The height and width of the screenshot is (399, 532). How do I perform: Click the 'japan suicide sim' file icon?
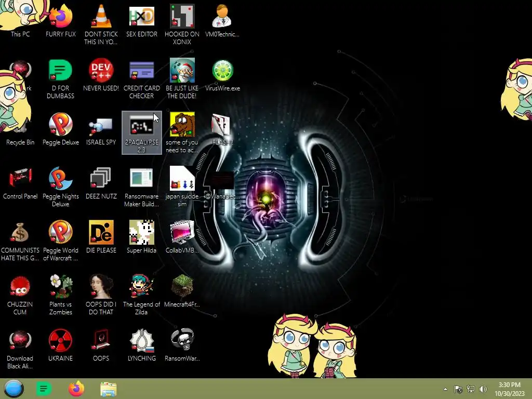click(x=182, y=187)
